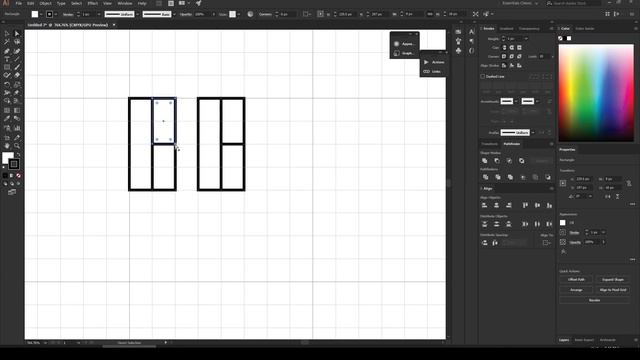640x360 pixels.
Task: Click the Trim pathfinder icon
Action: coord(498,177)
